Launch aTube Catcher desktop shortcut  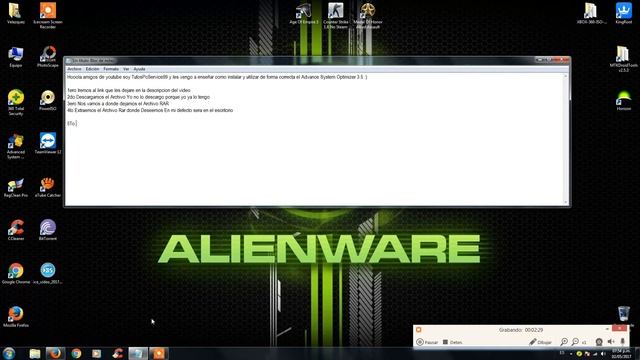(48, 187)
